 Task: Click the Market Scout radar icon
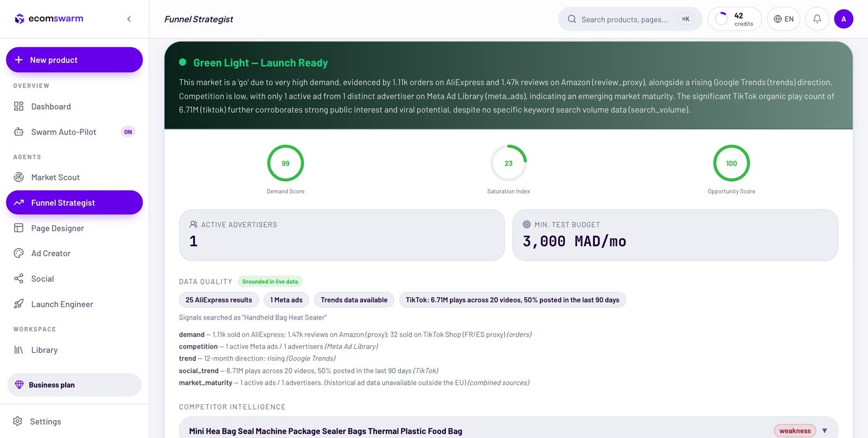(19, 177)
